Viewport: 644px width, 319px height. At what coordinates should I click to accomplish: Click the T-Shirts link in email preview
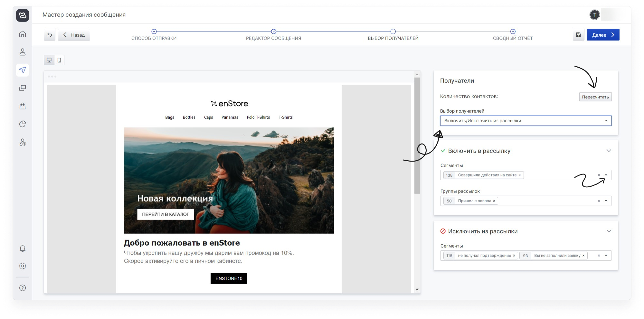coord(286,117)
